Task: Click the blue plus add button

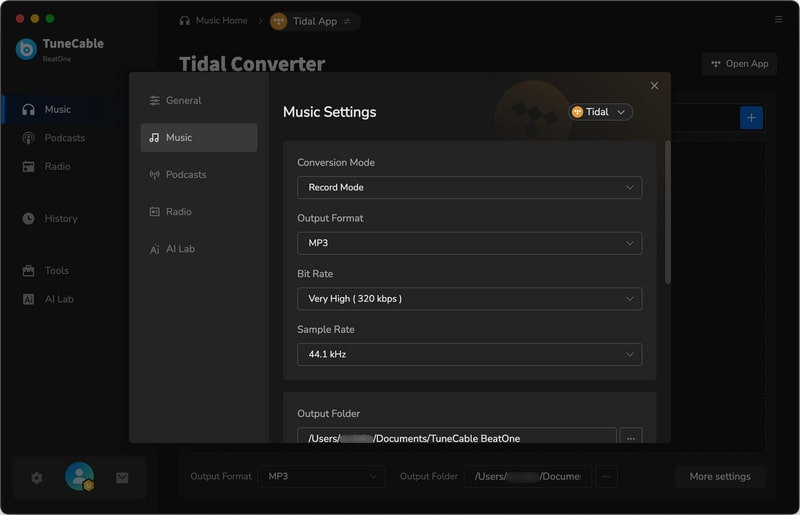Action: click(x=751, y=118)
